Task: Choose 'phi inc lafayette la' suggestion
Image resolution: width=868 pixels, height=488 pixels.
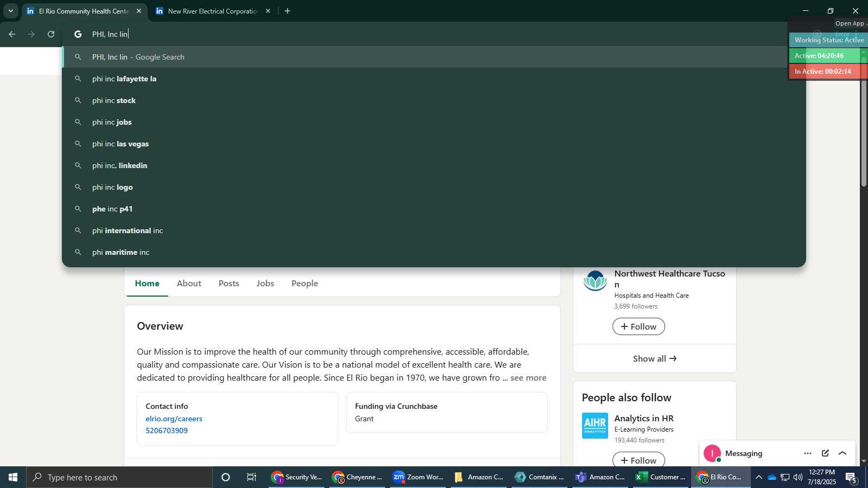Action: coord(434,79)
